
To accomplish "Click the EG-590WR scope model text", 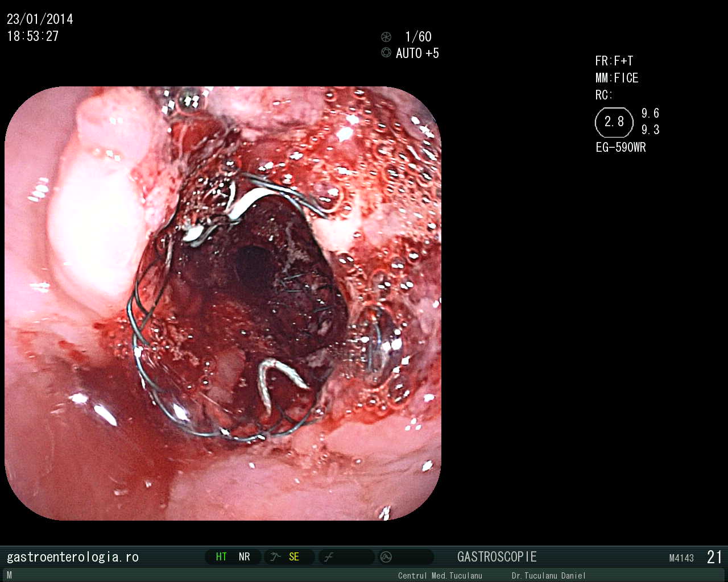I will [621, 147].
